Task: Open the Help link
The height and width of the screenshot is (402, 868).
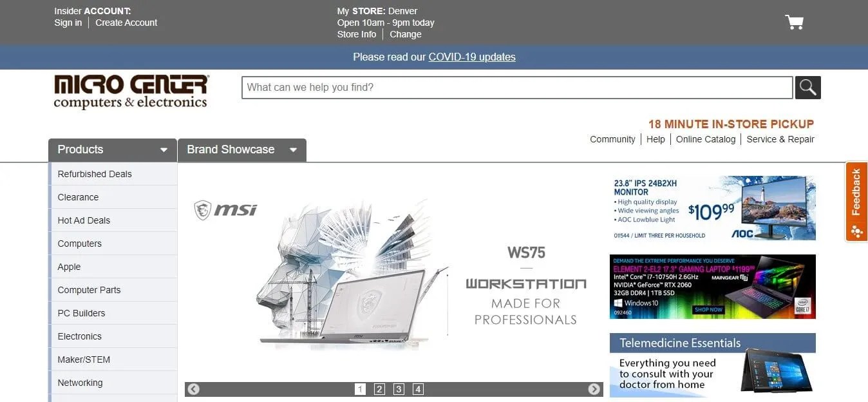Action: (656, 139)
